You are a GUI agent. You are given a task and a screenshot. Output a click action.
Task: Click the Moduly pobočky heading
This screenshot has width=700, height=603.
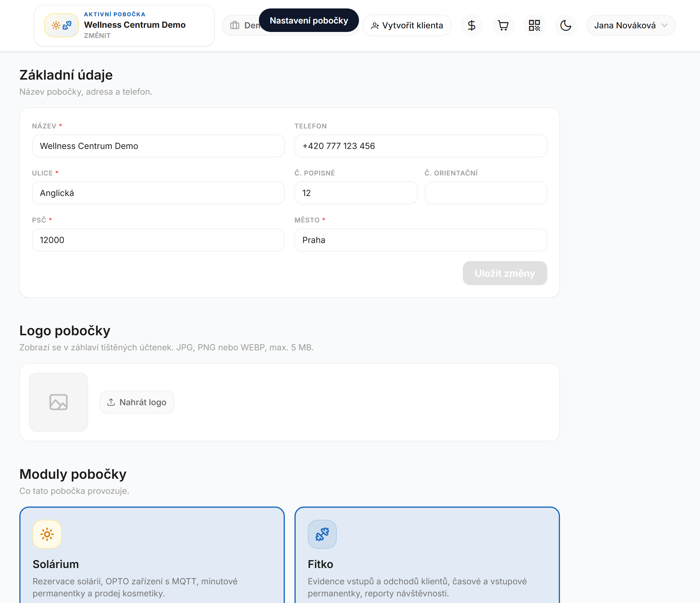point(73,474)
